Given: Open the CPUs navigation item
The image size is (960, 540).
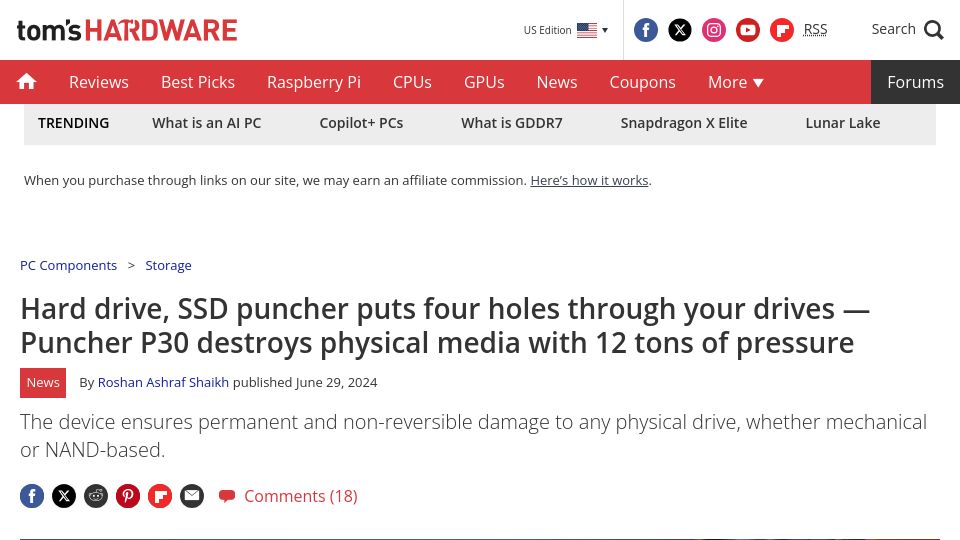Looking at the screenshot, I should [412, 82].
